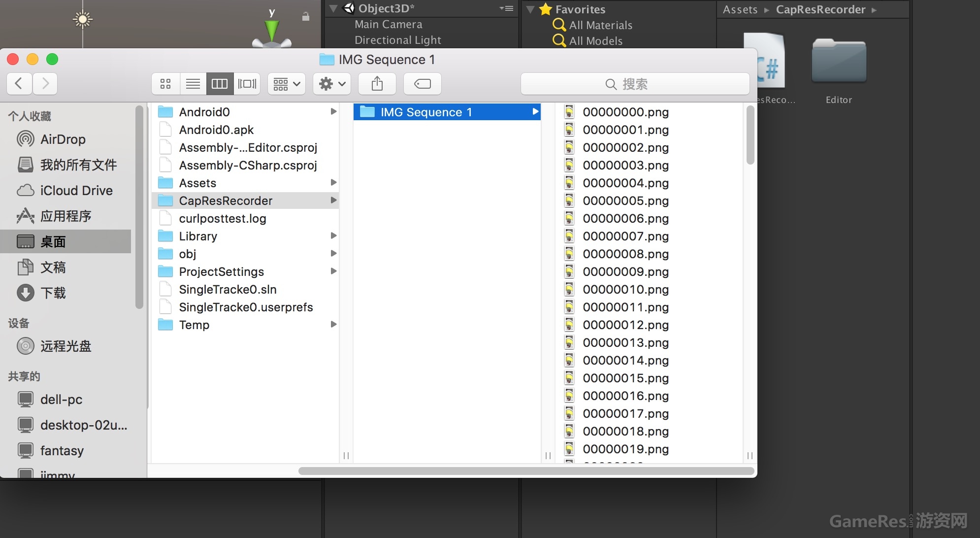Open Applications (应用程序) in the sidebar
This screenshot has width=980, height=538.
pos(66,216)
